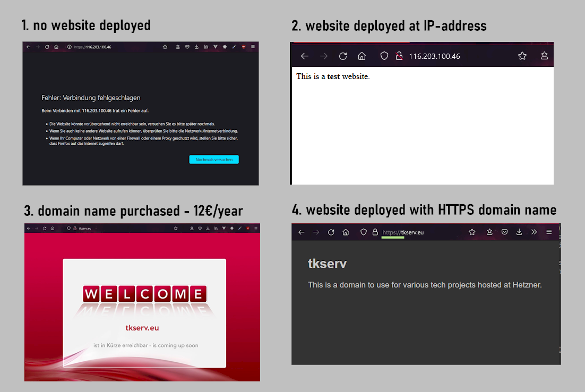
Task: Click the red tkserv.eu text on welcome page
Action: pos(142,328)
